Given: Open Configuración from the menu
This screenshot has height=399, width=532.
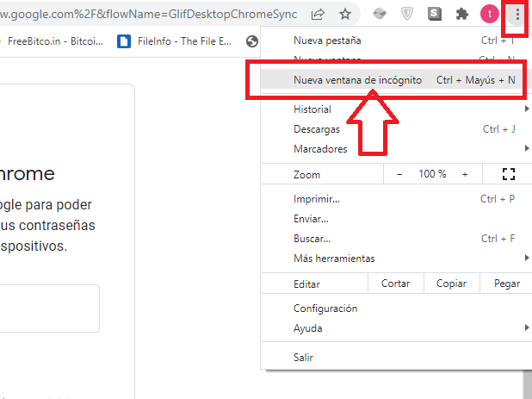Looking at the screenshot, I should [396, 309].
